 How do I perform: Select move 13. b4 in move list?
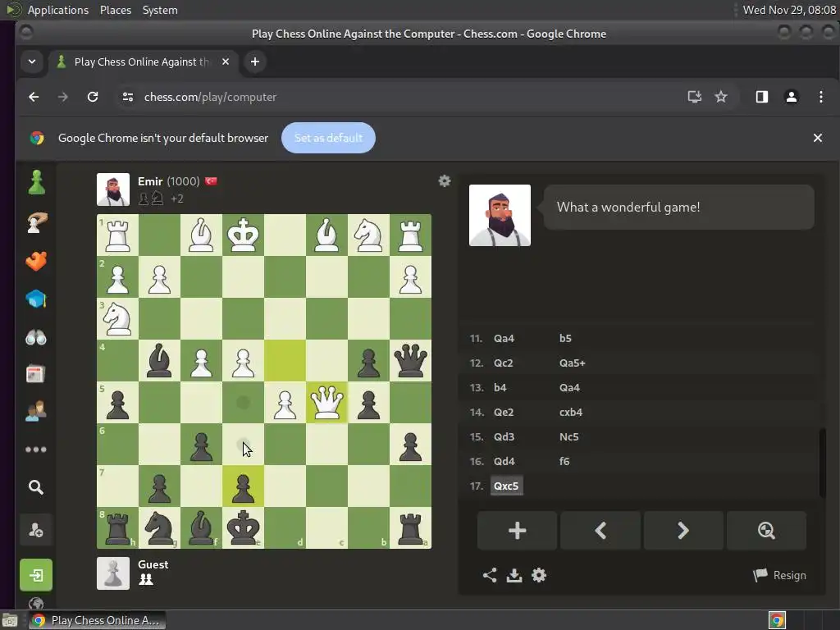(500, 387)
